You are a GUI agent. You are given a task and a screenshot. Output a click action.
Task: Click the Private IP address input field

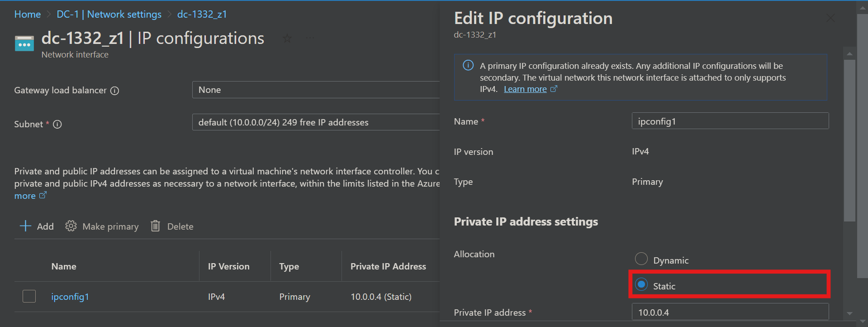tap(730, 312)
